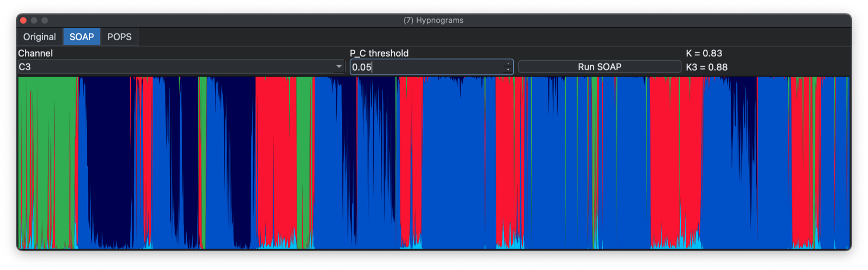Click the K = 0.83 value
This screenshot has width=868, height=270.
click(x=704, y=53)
